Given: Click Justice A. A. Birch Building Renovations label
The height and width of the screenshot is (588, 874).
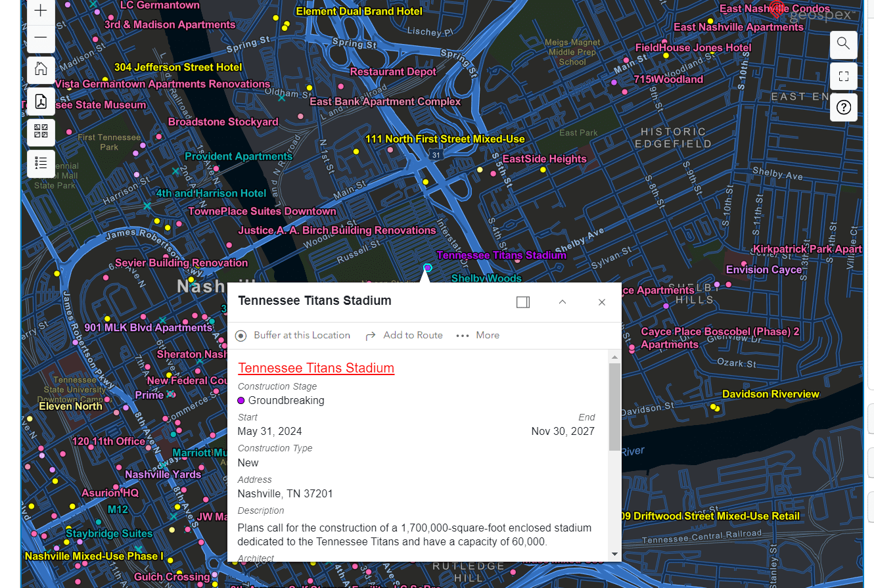Looking at the screenshot, I should [x=337, y=231].
